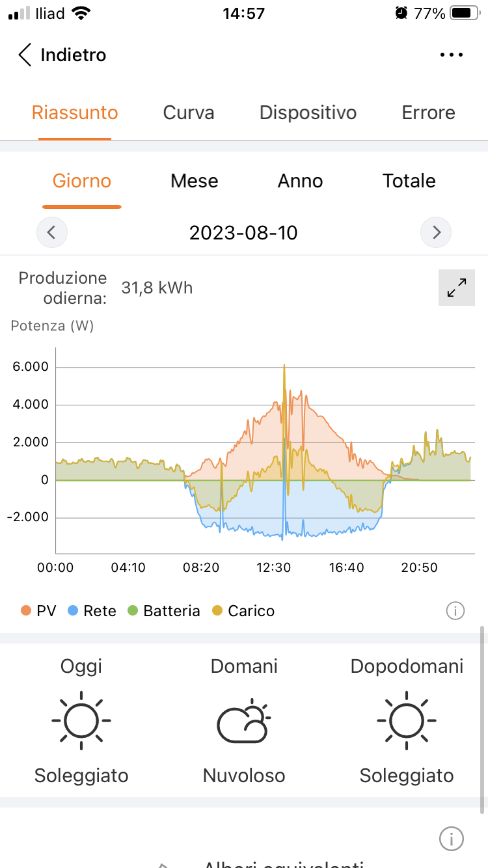488x868 pixels.
Task: Switch to the Curva tab
Action: (x=189, y=113)
